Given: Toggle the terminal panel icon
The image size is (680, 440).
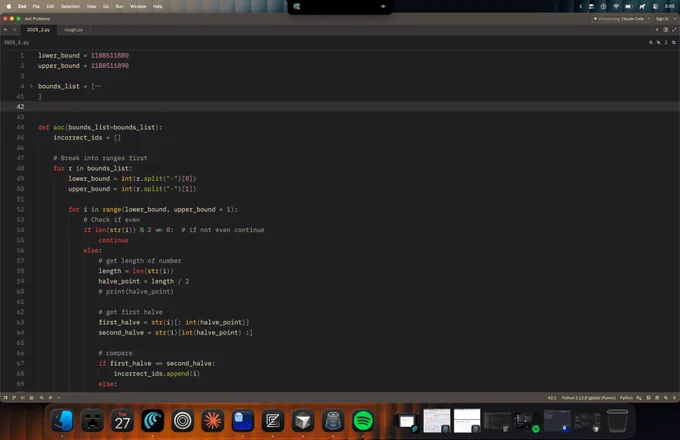Looking at the screenshot, I should 649,398.
